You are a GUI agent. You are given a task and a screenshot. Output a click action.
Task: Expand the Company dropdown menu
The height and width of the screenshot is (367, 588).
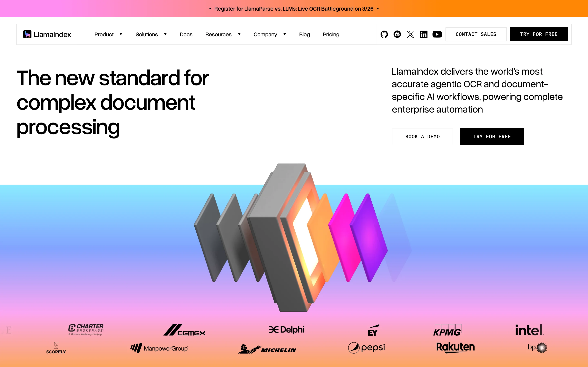coord(269,34)
